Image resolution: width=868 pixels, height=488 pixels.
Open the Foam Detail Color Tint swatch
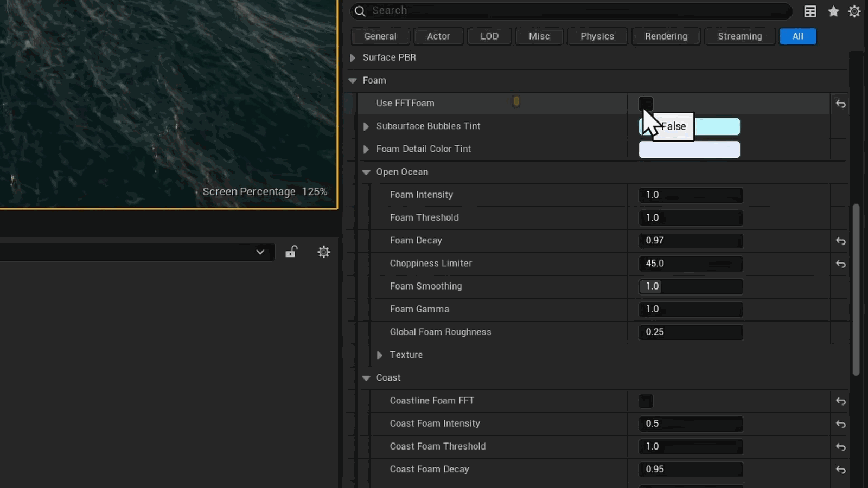[689, 149]
